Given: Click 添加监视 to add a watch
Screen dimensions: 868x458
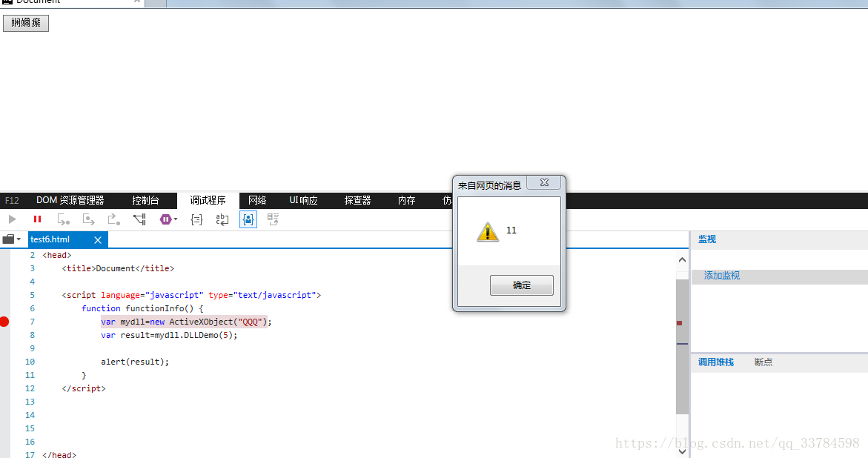Looking at the screenshot, I should coord(722,276).
